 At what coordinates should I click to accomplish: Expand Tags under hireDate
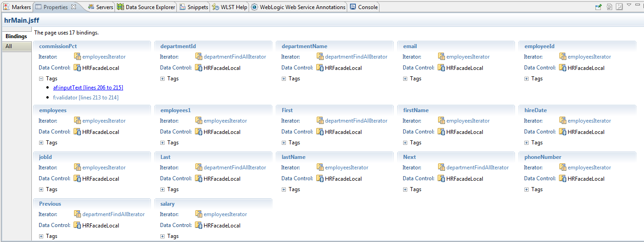point(527,143)
